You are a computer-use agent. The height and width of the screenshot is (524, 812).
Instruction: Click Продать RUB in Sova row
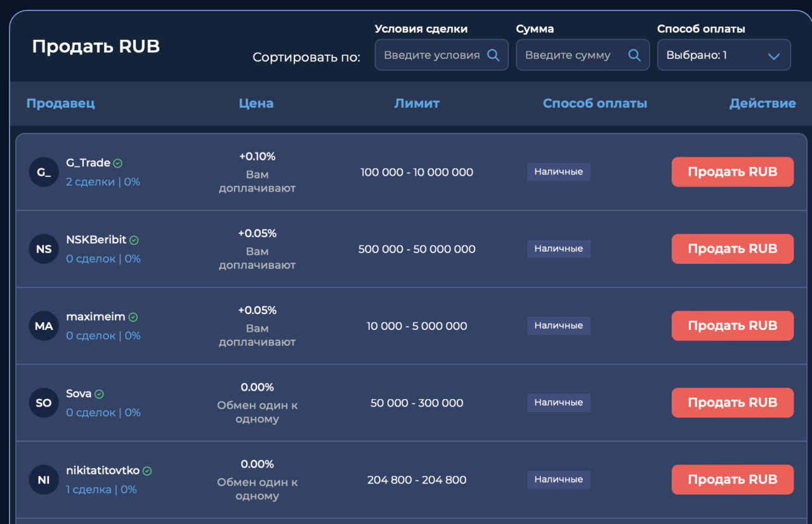tap(733, 403)
